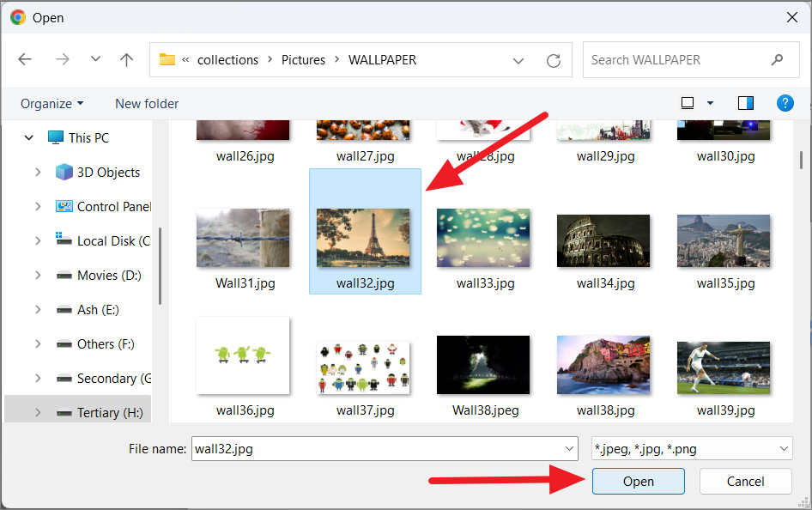Expand the Tertiary (H:) node
Image resolution: width=812 pixels, height=510 pixels.
click(x=38, y=413)
